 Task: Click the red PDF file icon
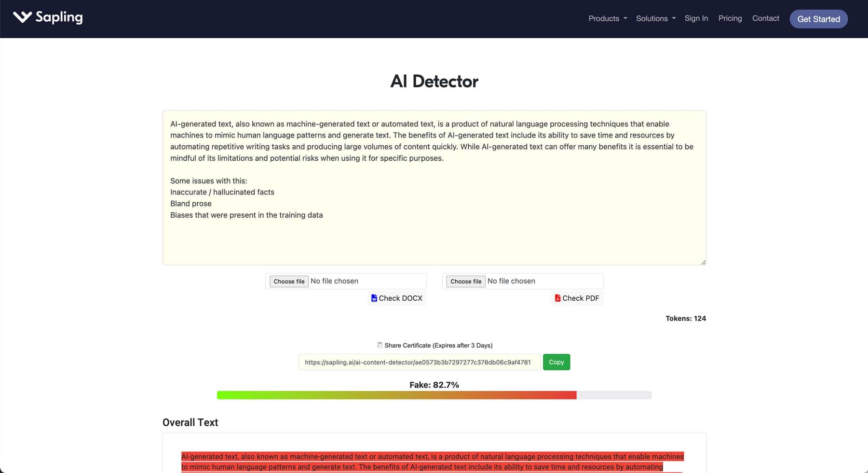(x=557, y=298)
